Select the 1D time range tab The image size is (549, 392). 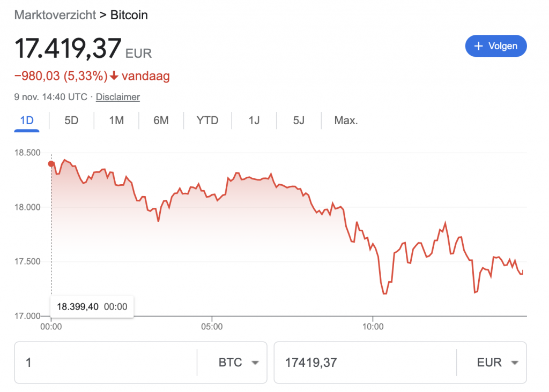click(x=27, y=120)
